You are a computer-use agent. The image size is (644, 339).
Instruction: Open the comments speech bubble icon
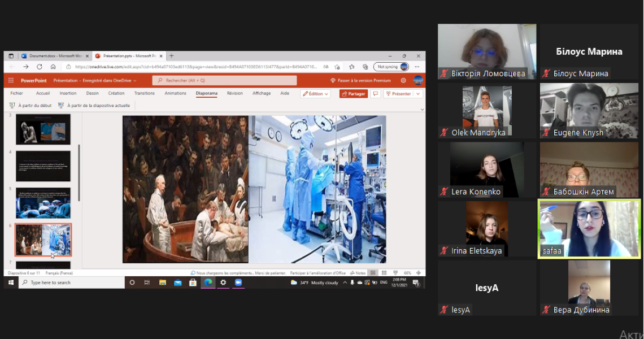[376, 94]
